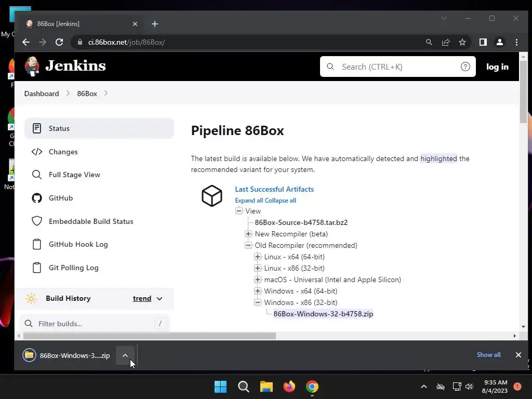Click the Jenkins butler logo

tap(32, 66)
